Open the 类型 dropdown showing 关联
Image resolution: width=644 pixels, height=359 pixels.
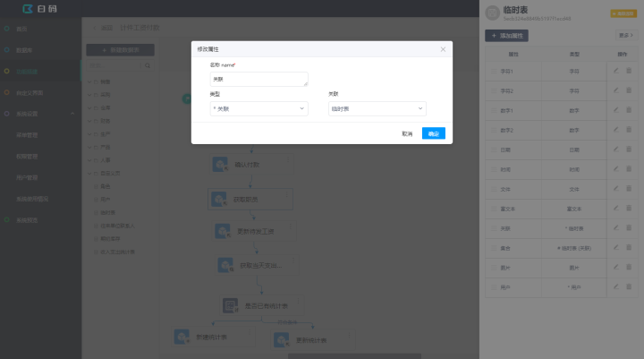coord(258,108)
